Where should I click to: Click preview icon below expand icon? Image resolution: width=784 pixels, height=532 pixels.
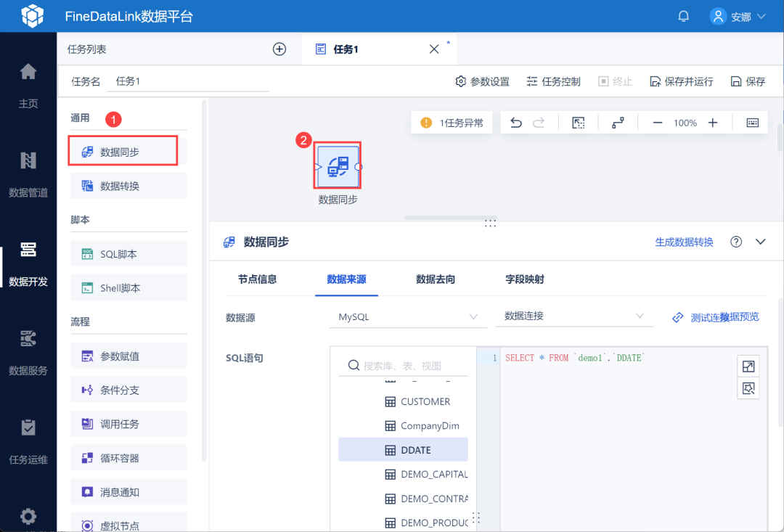tap(748, 388)
